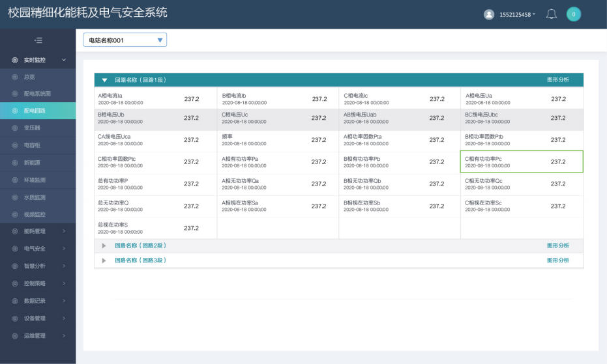Click 图形分析 link for 回路1段
The height and width of the screenshot is (364, 607).
(x=557, y=80)
